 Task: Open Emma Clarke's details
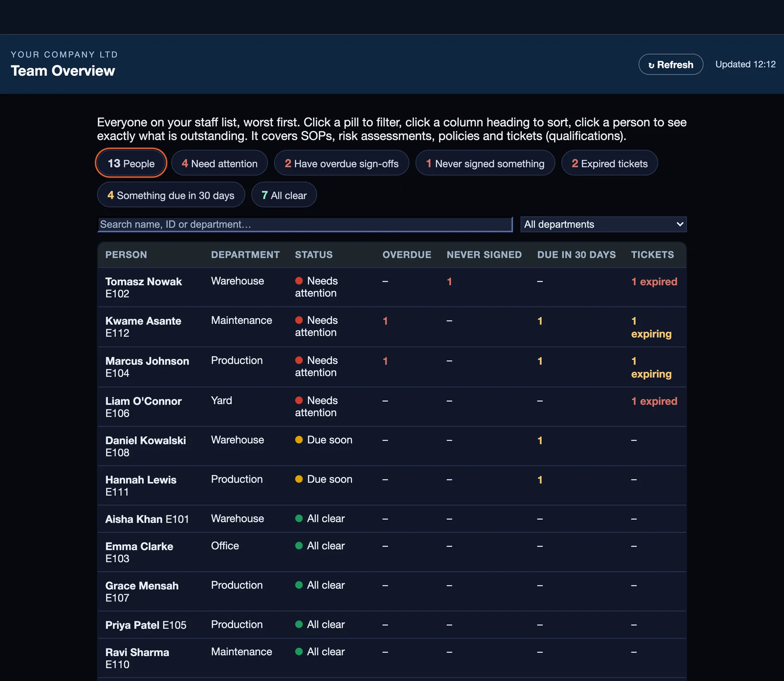pyautogui.click(x=392, y=552)
